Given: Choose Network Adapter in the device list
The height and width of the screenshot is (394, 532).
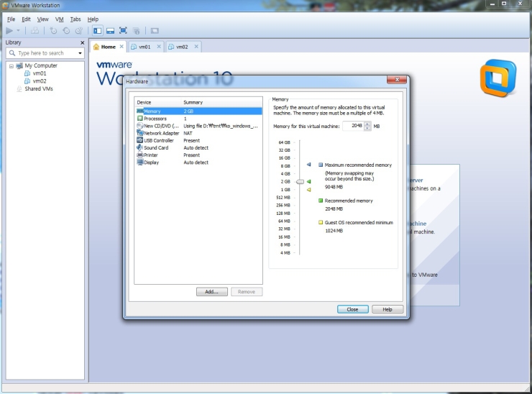Looking at the screenshot, I should (161, 133).
